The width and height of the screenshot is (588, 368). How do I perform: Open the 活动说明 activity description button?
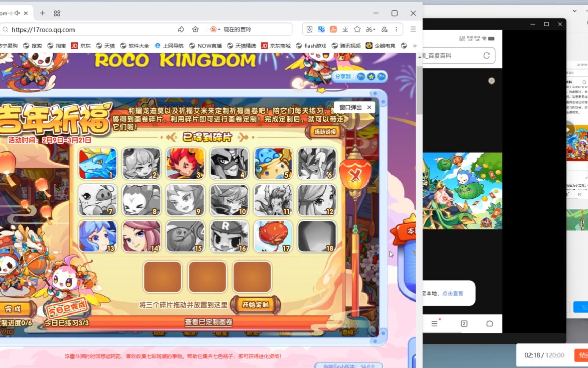(325, 132)
